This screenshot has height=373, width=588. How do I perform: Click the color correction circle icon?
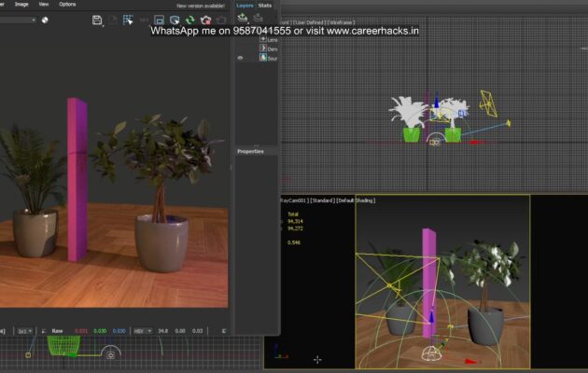pyautogui.click(x=45, y=20)
